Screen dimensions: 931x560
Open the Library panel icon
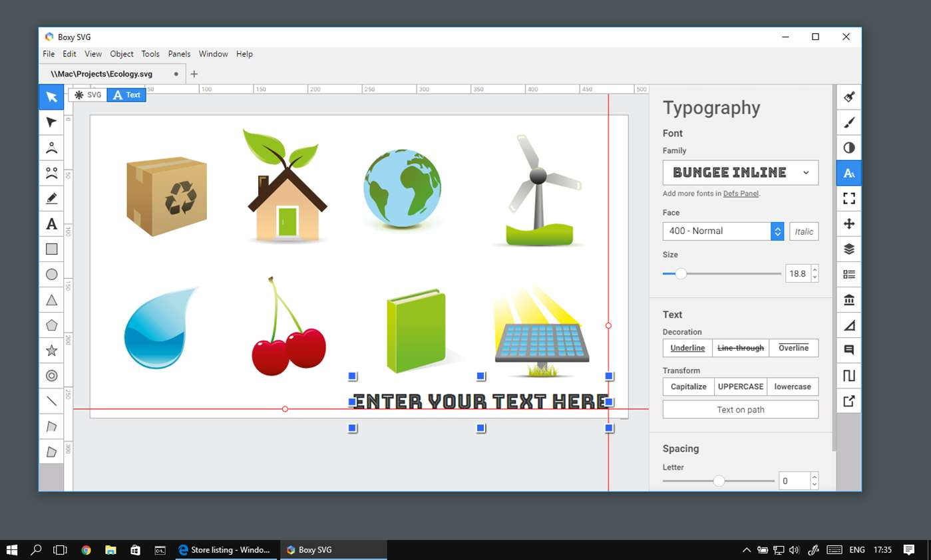click(848, 300)
